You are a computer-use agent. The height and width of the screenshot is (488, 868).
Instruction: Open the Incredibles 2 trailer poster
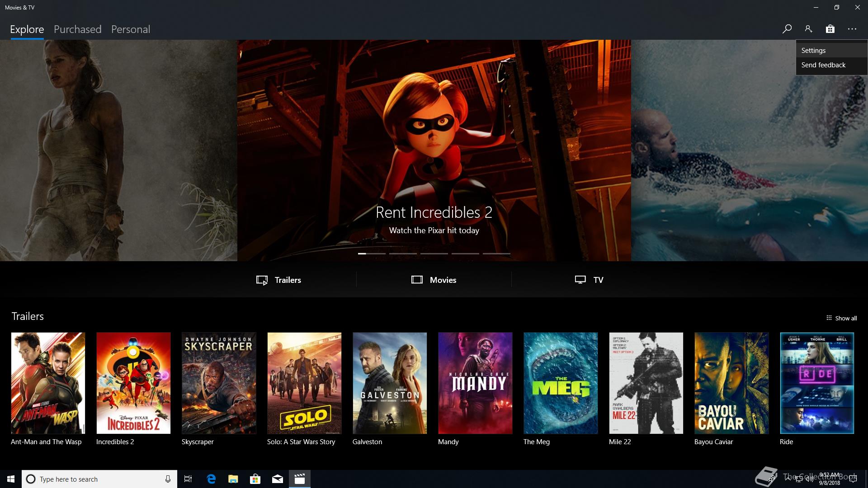[133, 383]
